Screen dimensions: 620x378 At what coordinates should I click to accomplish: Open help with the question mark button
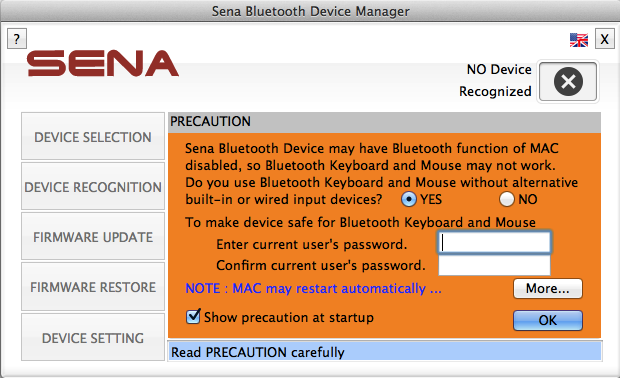coord(17,39)
